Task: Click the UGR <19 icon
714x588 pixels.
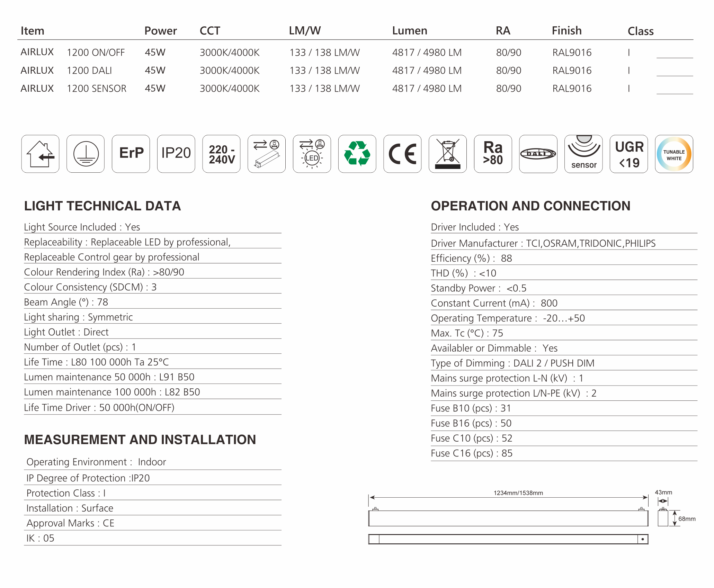Action: [x=629, y=154]
